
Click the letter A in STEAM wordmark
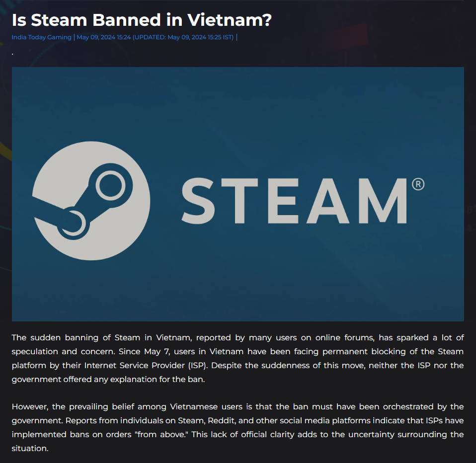coord(328,201)
